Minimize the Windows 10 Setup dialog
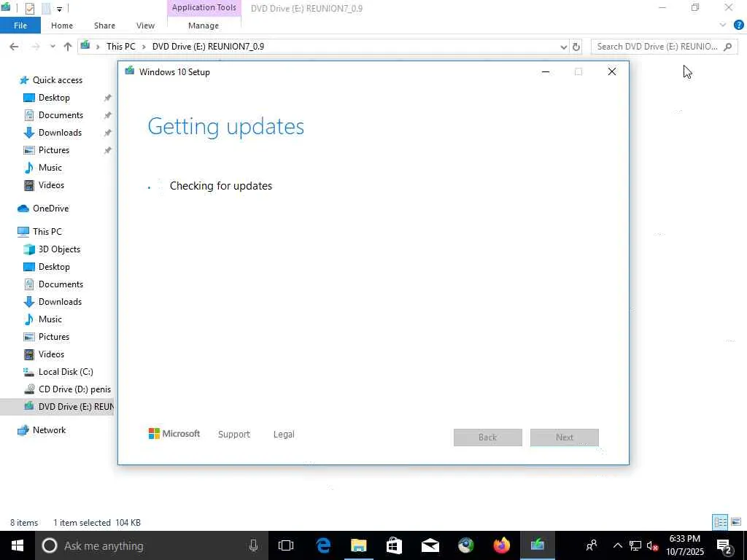Viewport: 747px width, 560px height. point(546,72)
